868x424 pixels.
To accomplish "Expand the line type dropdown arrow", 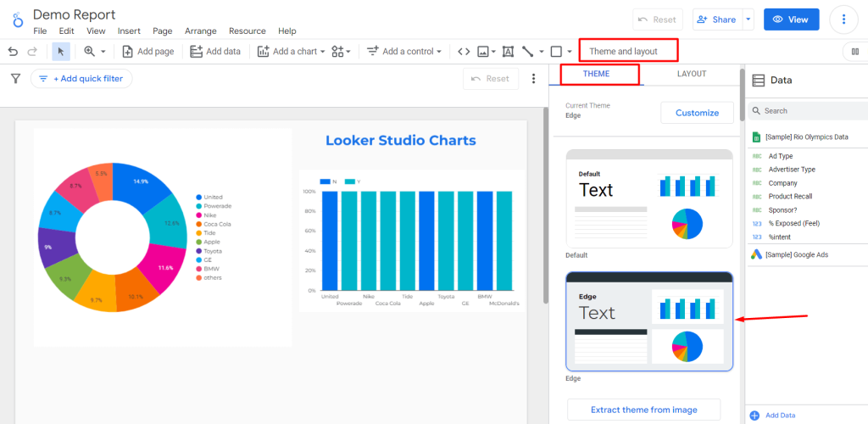I will [x=542, y=52].
